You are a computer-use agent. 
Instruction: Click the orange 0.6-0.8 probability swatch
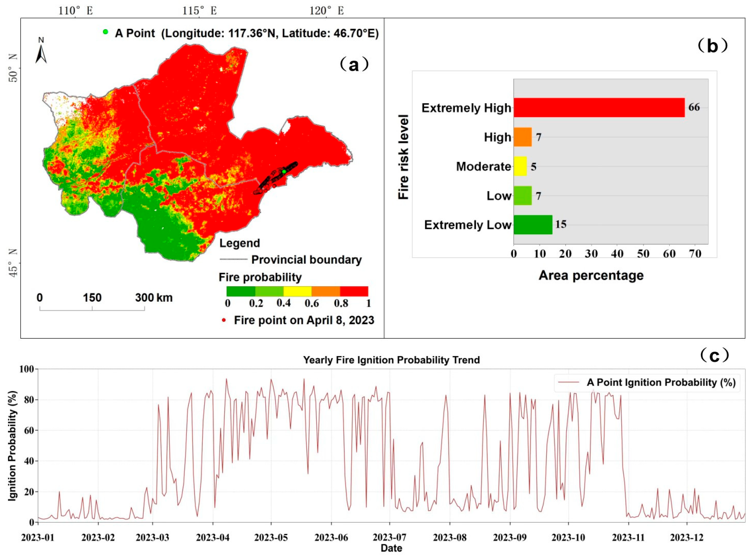click(326, 291)
